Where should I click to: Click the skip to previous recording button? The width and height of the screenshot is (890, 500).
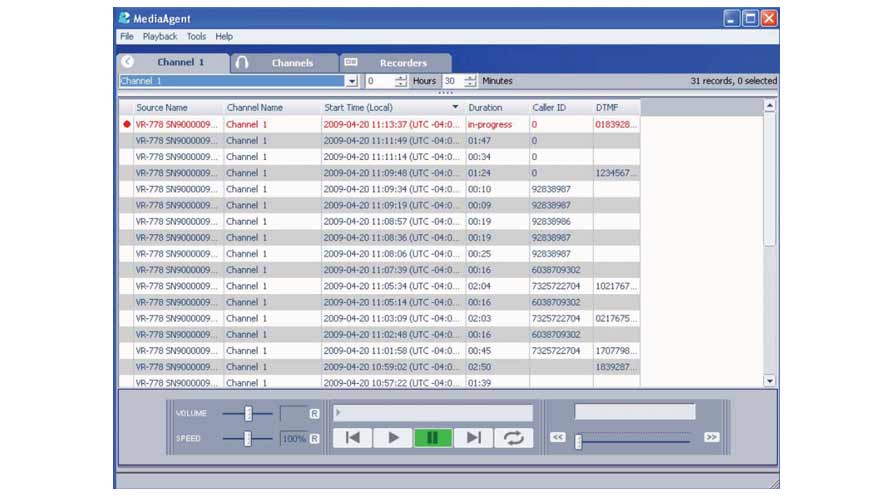352,438
